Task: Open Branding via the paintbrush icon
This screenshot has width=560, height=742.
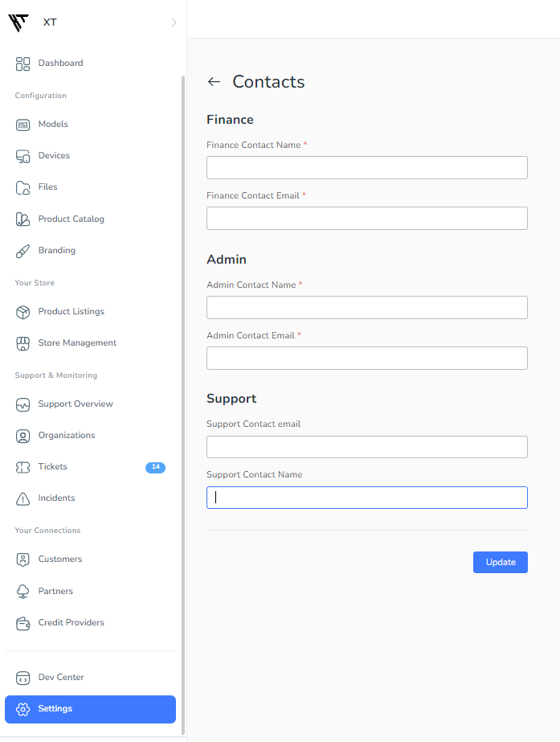Action: coord(22,251)
